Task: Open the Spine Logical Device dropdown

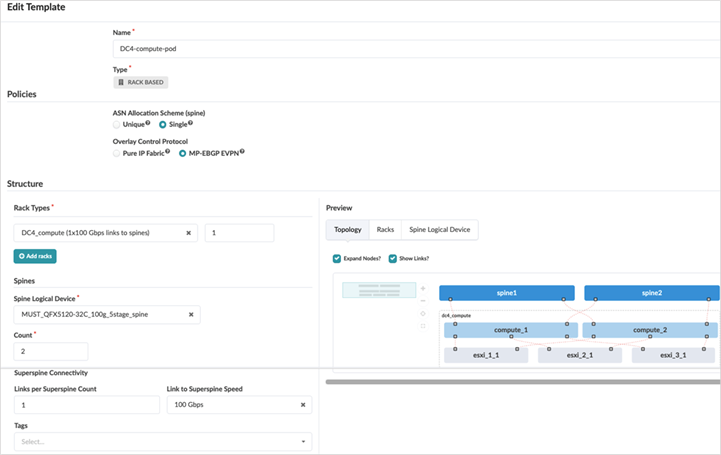Action: point(107,315)
